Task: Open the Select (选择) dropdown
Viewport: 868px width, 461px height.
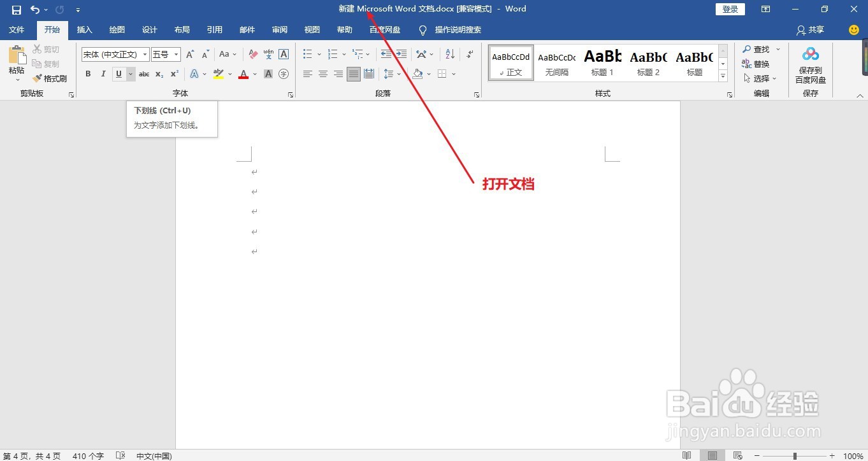Action: [760, 78]
